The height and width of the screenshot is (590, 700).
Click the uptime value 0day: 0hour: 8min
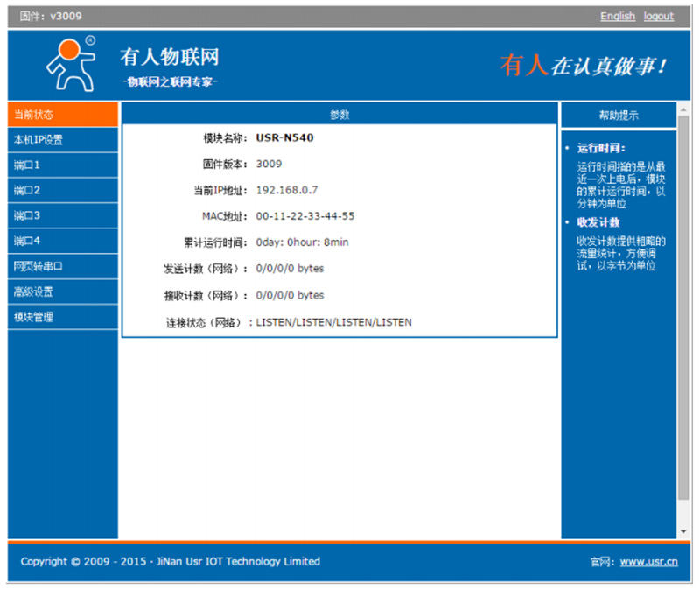tap(302, 242)
